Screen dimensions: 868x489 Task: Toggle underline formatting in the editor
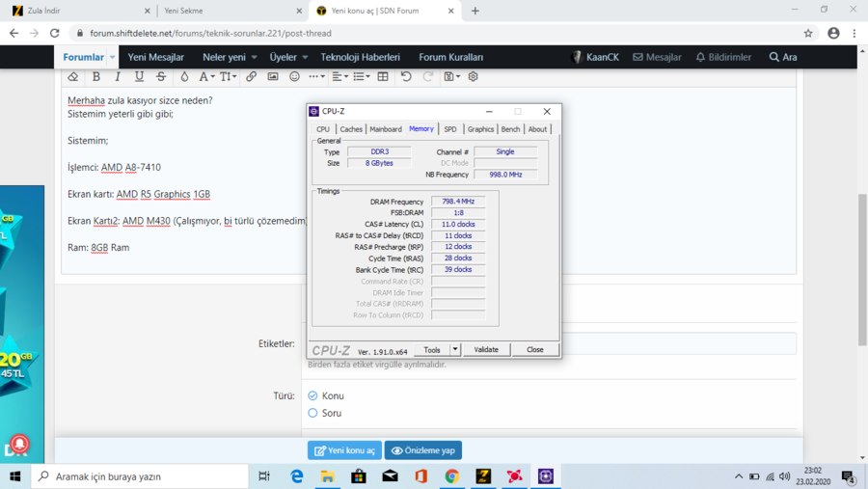[x=139, y=77]
